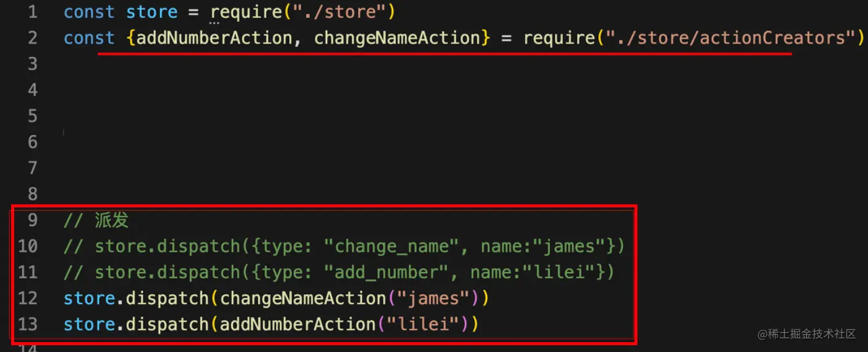This screenshot has height=352, width=868.
Task: Click addNumberAction in the destructuring import
Action: [x=214, y=38]
